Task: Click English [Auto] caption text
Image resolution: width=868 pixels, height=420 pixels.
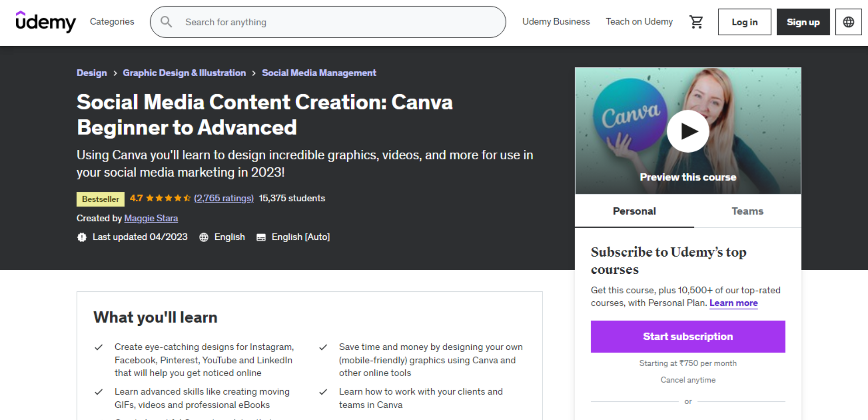Action: tap(301, 237)
